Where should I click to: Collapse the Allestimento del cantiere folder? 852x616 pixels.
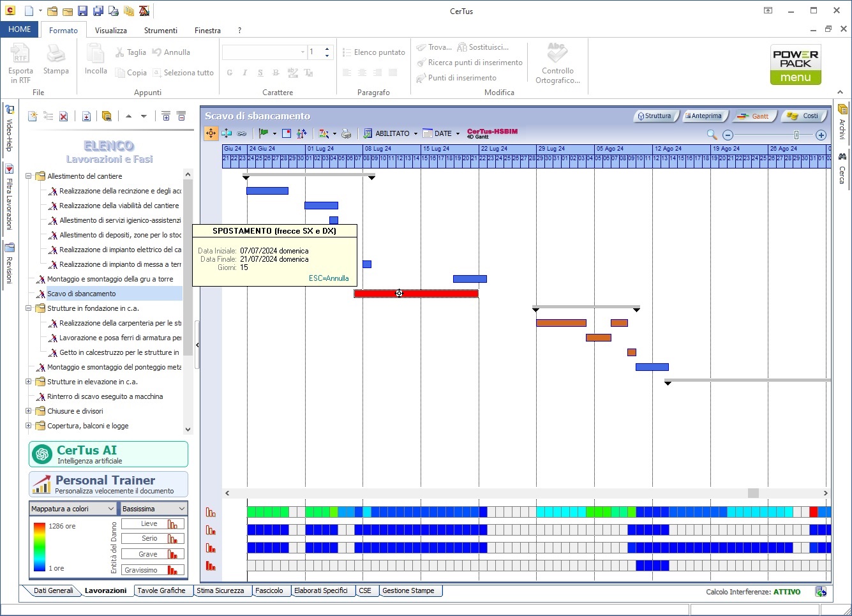pos(29,176)
